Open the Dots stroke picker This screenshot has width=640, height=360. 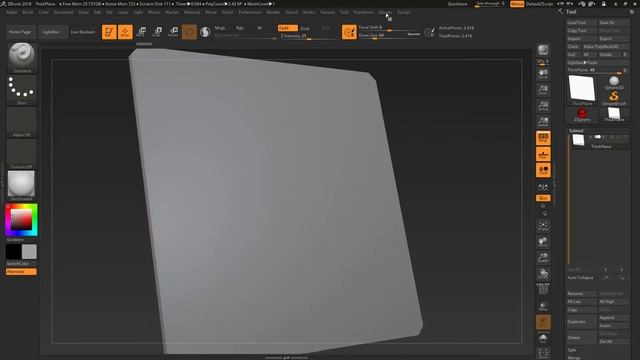[22, 90]
